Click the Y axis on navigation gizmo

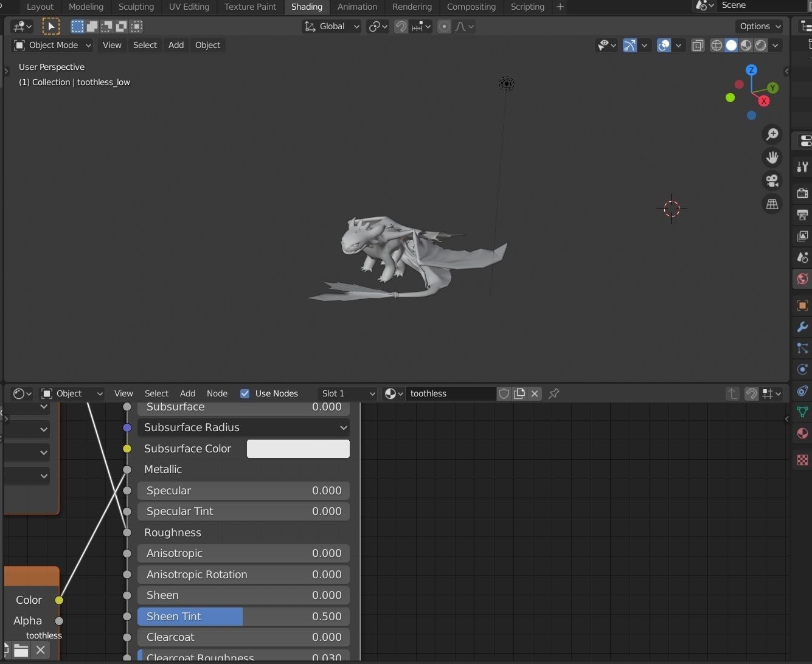772,88
